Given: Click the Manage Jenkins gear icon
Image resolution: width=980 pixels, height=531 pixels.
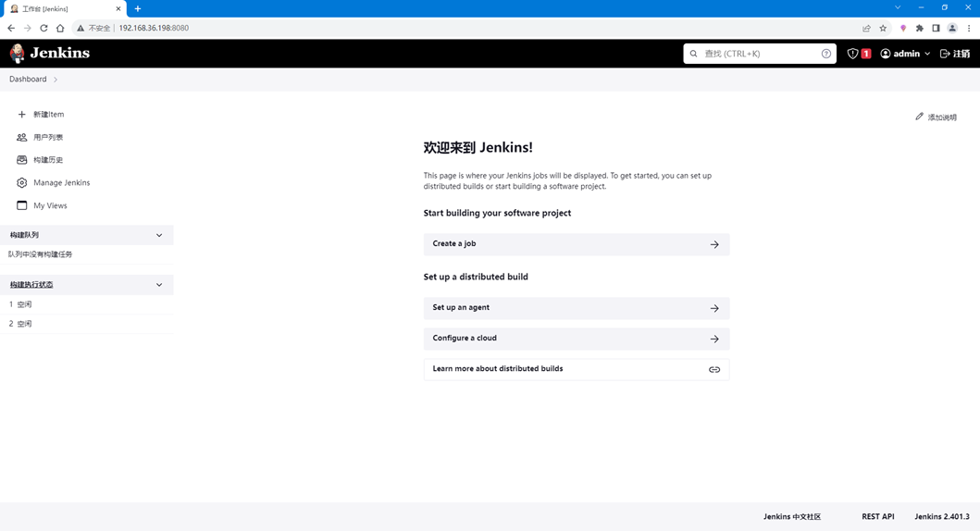Looking at the screenshot, I should tap(22, 183).
